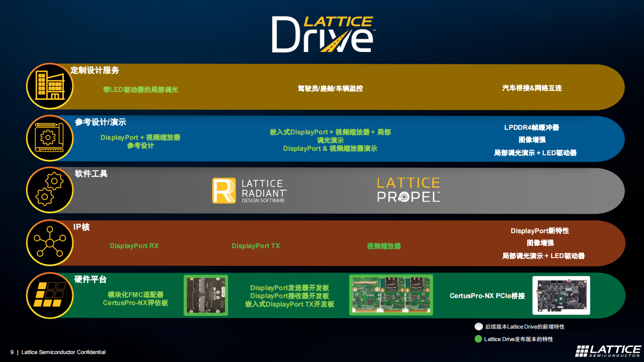Click the DisplayPort新特性 text
The width and height of the screenshot is (644, 362).
[x=540, y=231]
